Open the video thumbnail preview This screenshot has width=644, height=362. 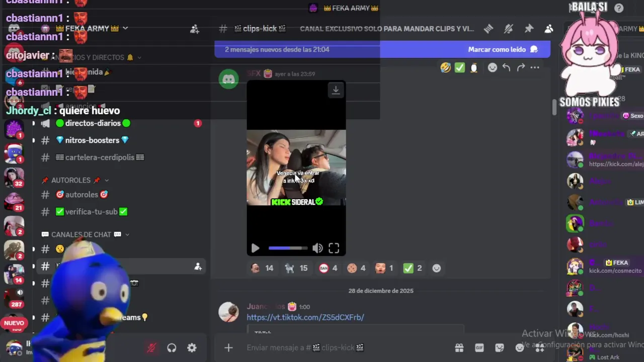coord(296,168)
